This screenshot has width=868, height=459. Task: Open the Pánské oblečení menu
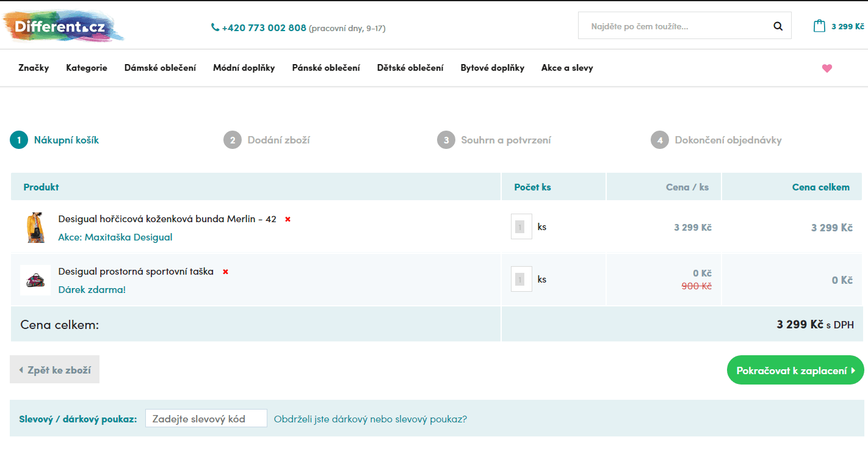point(326,68)
